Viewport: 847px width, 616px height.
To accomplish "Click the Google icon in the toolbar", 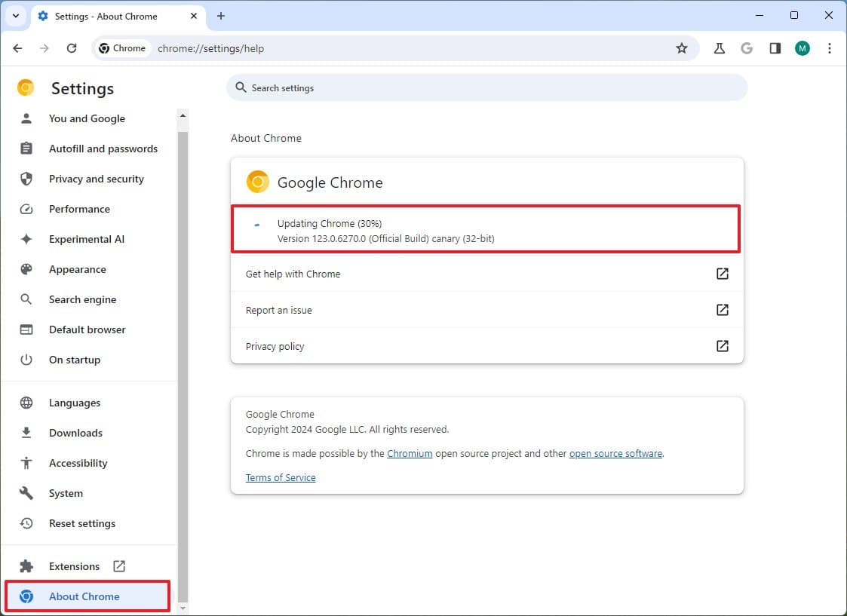I will (x=747, y=48).
